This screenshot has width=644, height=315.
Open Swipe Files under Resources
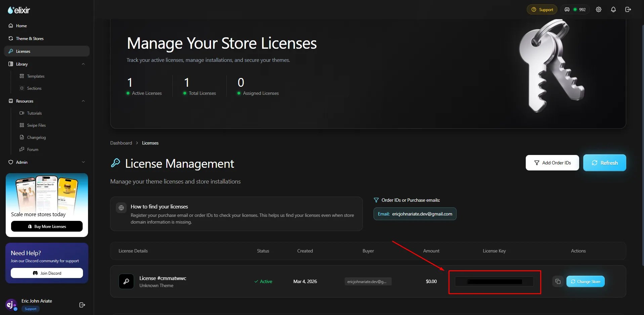pos(36,125)
